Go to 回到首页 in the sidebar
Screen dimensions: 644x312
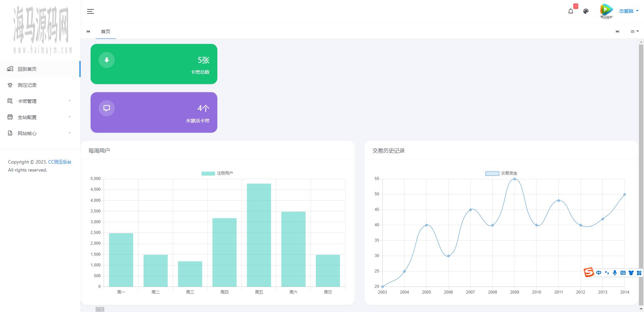pos(27,69)
